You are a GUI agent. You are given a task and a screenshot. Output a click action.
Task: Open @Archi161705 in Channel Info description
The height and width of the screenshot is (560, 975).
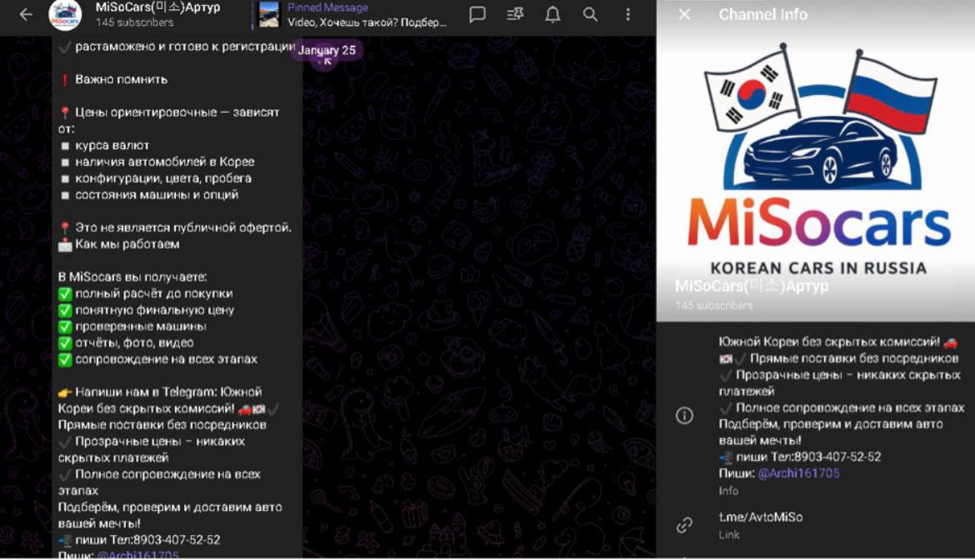(798, 473)
